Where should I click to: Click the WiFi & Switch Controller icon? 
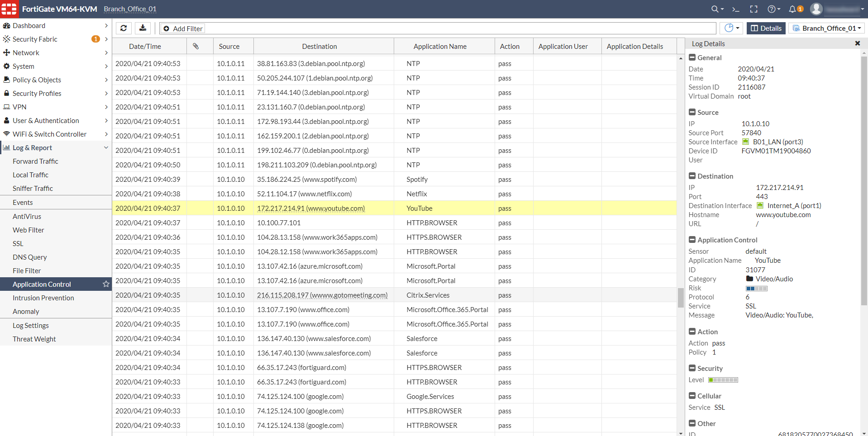point(6,134)
